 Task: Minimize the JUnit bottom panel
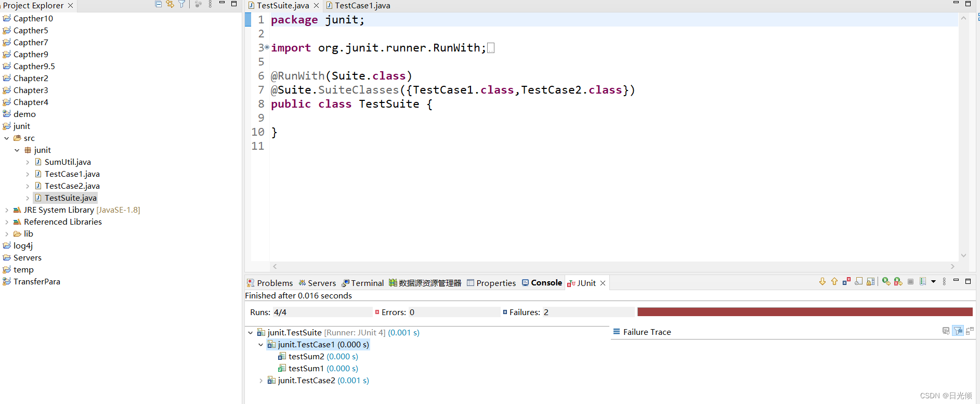point(956,281)
